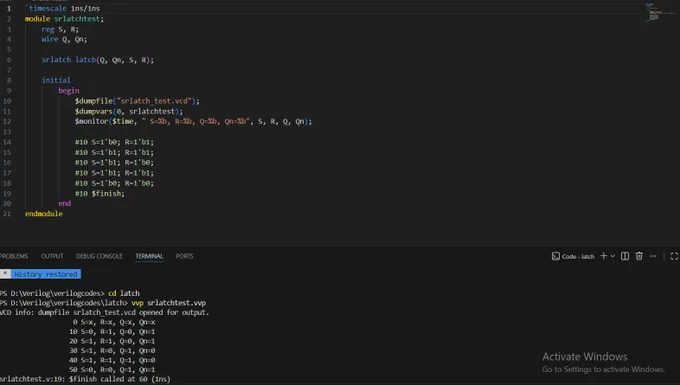Switch to the OUTPUT tab

52,256
